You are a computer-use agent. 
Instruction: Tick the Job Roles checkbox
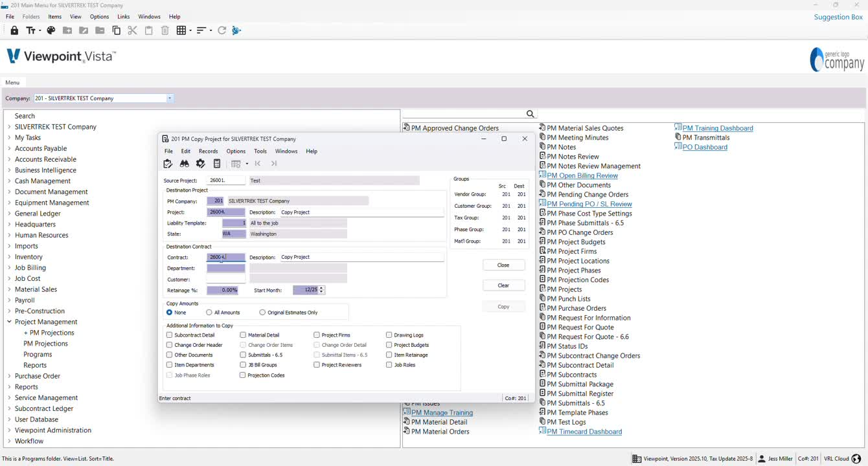389,365
